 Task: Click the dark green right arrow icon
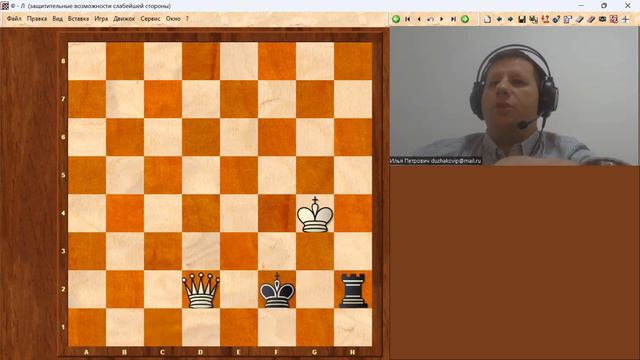510,19
